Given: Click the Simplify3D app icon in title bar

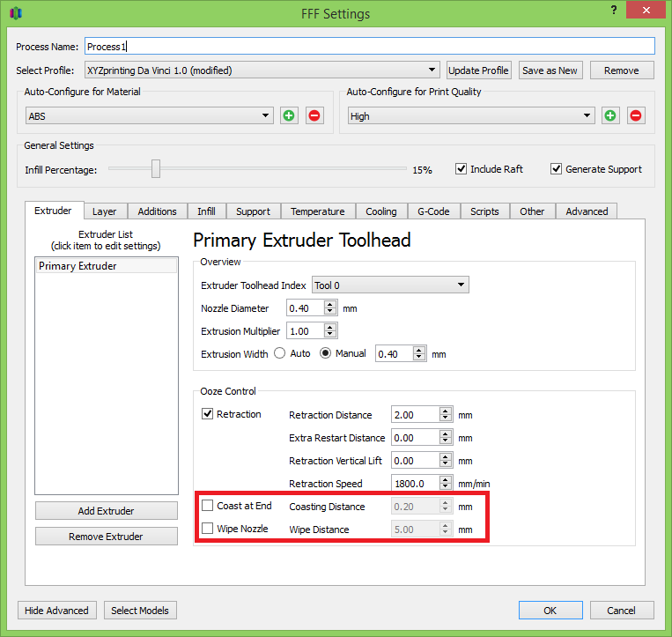Looking at the screenshot, I should pyautogui.click(x=16, y=13).
